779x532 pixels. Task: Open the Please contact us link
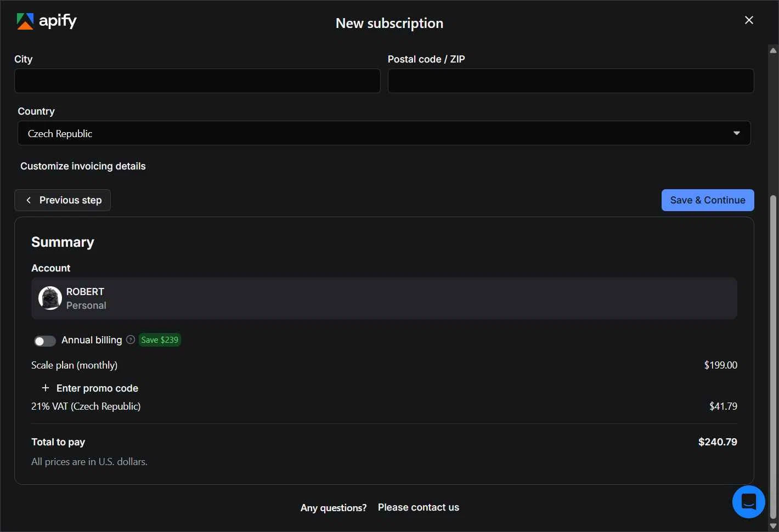point(419,507)
